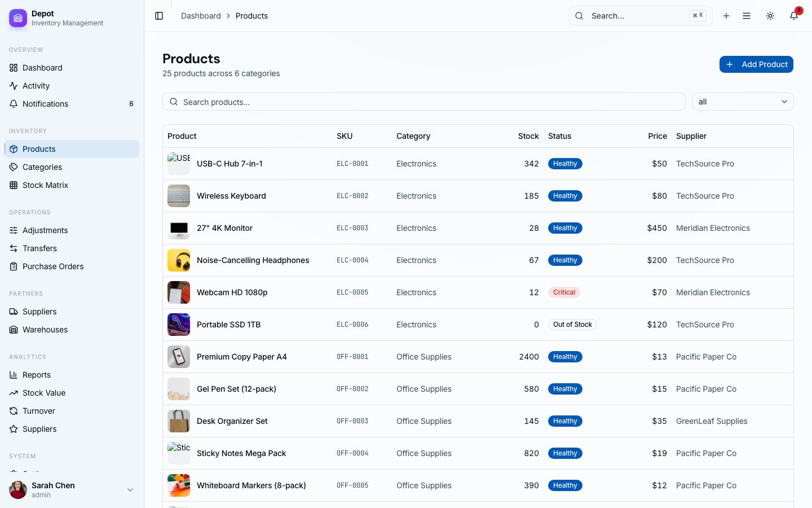Open the 'all' category filter dropdown
This screenshot has height=508, width=812.
click(x=743, y=102)
